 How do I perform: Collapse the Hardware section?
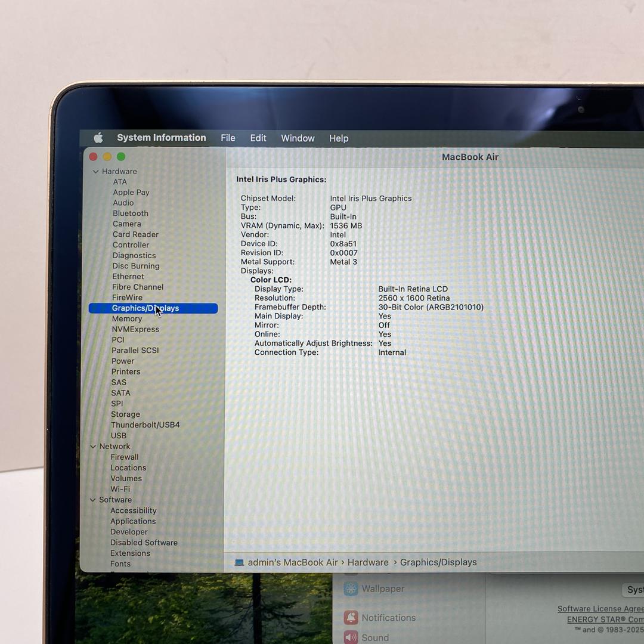click(95, 171)
